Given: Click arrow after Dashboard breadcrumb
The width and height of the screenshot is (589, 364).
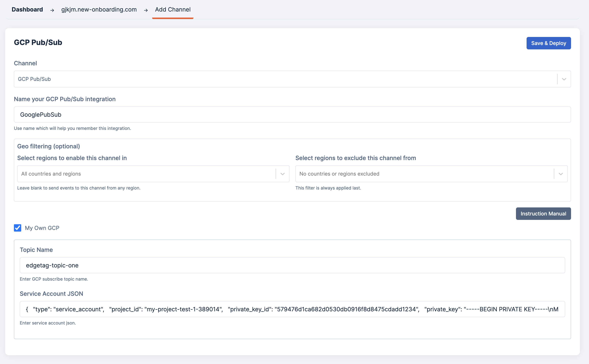Looking at the screenshot, I should pyautogui.click(x=52, y=10).
